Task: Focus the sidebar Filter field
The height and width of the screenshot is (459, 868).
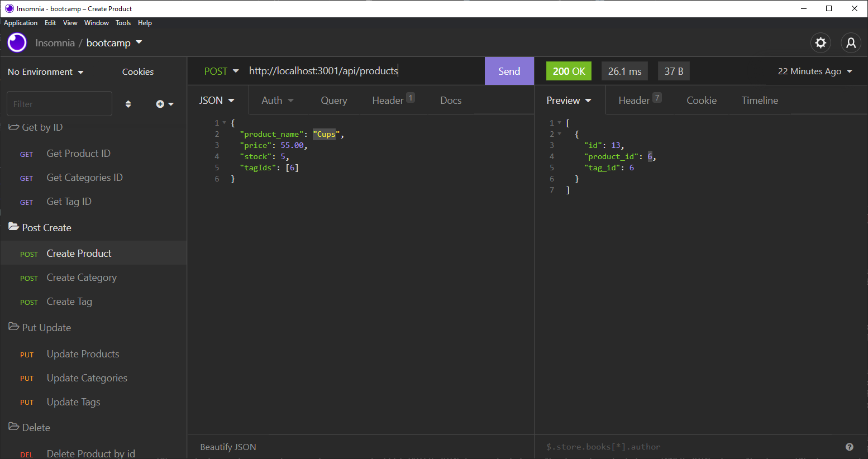Action: [x=59, y=104]
